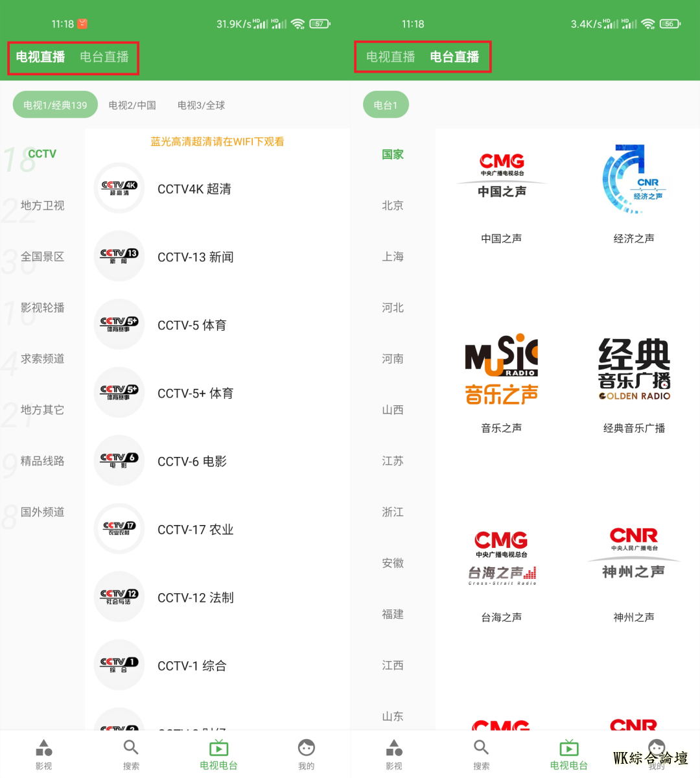
Task: Select 电台直播 tab on right screen
Action: point(454,57)
